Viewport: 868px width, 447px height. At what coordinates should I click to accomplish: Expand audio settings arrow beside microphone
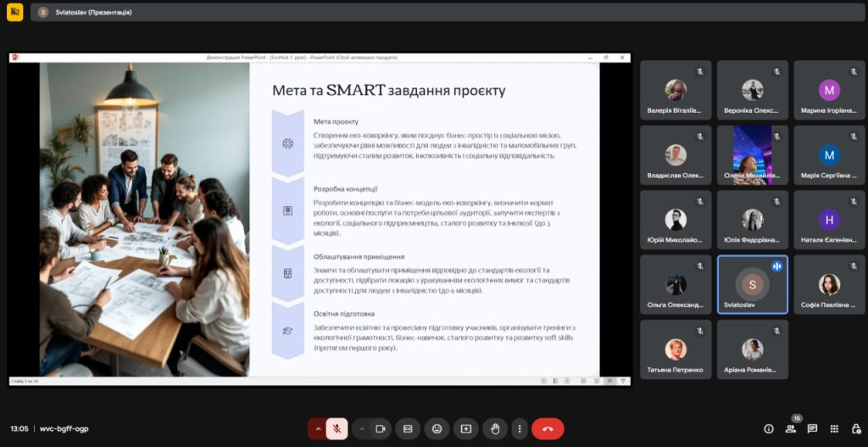[x=318, y=429]
